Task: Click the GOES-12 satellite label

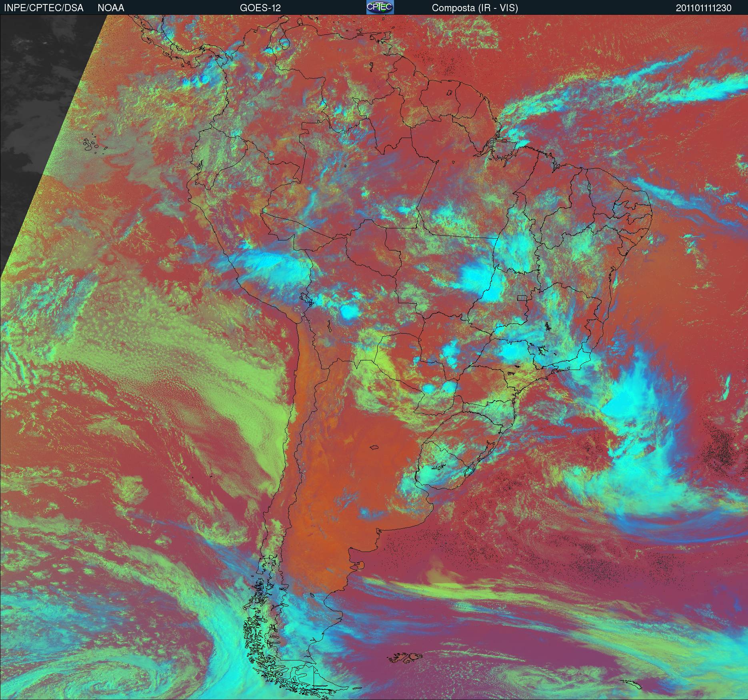Action: (260, 8)
